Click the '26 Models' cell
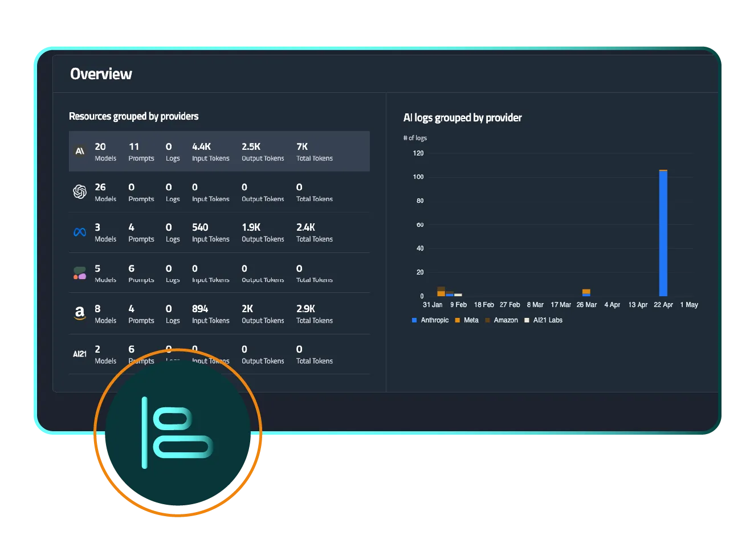Screen dimensions: 750x560 pyautogui.click(x=105, y=192)
